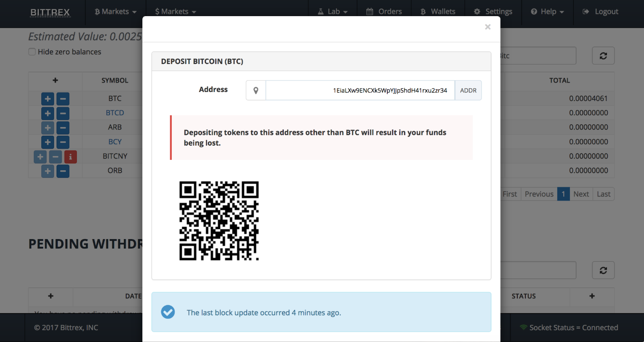Click the bitcoin deposit address field
The image size is (644, 342).
360,90
